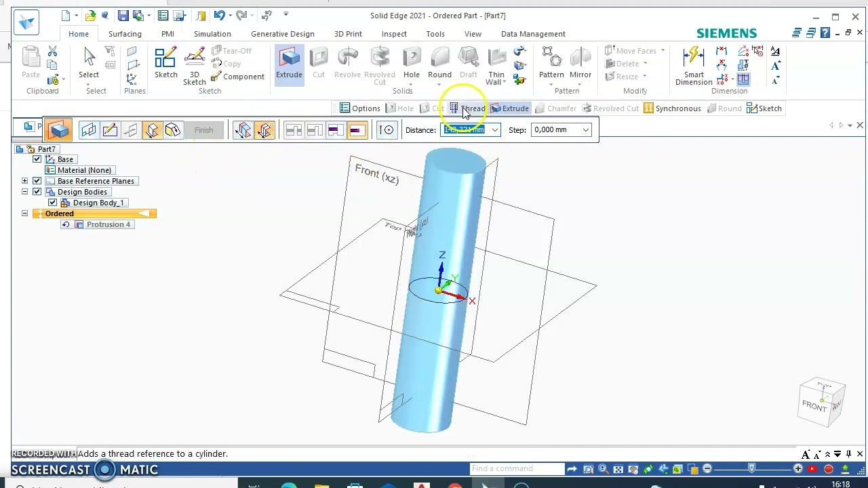This screenshot has width=868, height=488.
Task: Toggle Design Bodies checkbox
Action: coord(37,192)
